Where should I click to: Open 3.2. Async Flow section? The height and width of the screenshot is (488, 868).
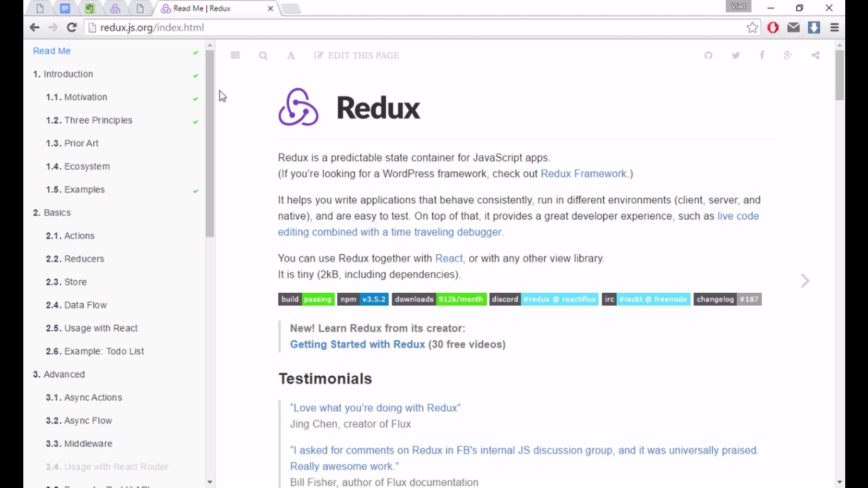(79, 421)
